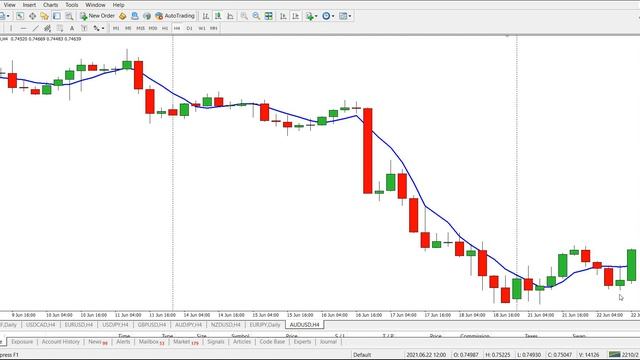Open the Mailbox terminal tab
Viewport: 640px width, 360px height.
tap(151, 342)
